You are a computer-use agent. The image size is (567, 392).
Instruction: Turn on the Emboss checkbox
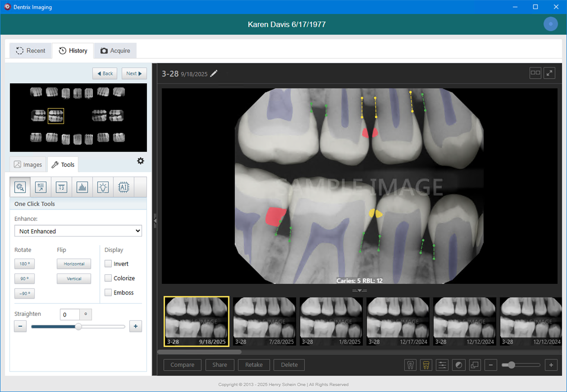pyautogui.click(x=108, y=292)
